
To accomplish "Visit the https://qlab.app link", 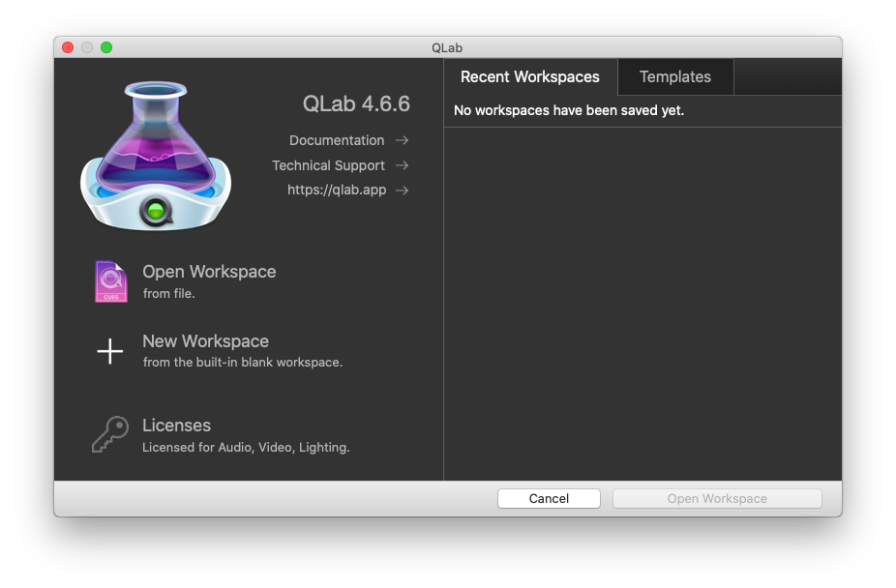I will [x=337, y=191].
